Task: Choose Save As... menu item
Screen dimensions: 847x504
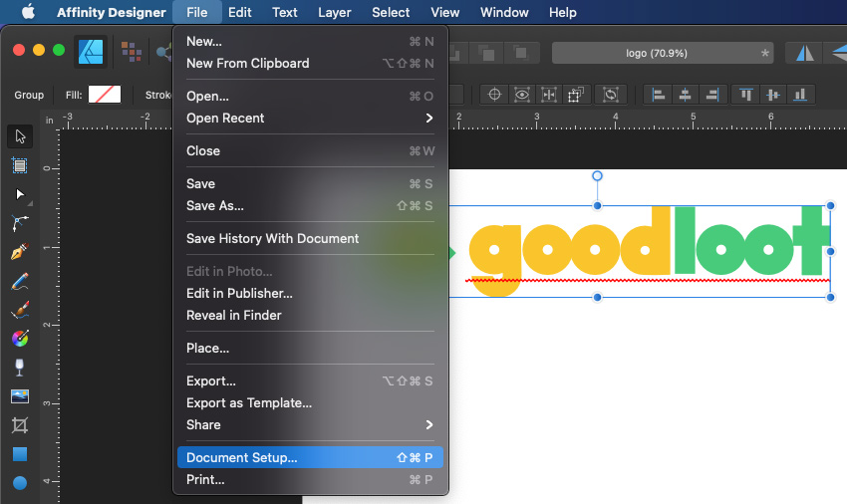Action: [310, 206]
